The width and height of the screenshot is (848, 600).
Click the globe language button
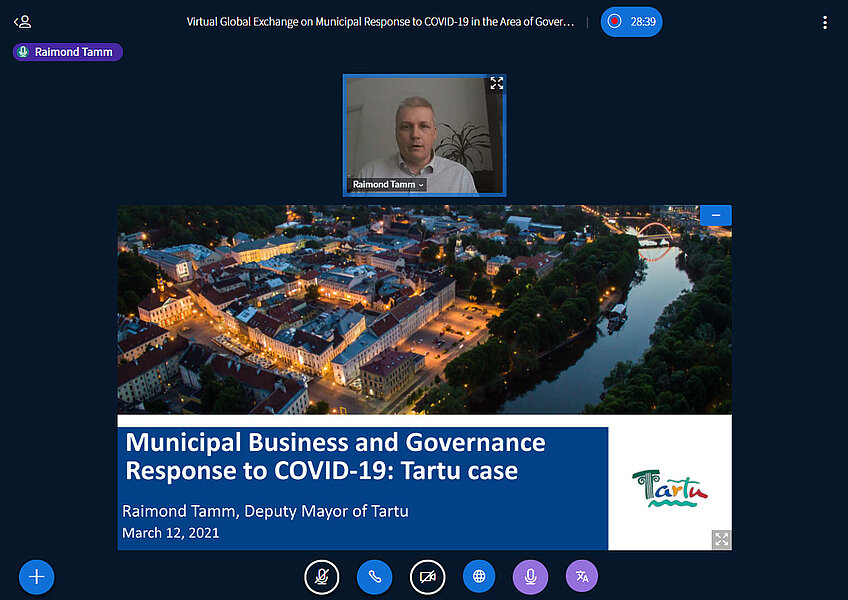coord(479,576)
